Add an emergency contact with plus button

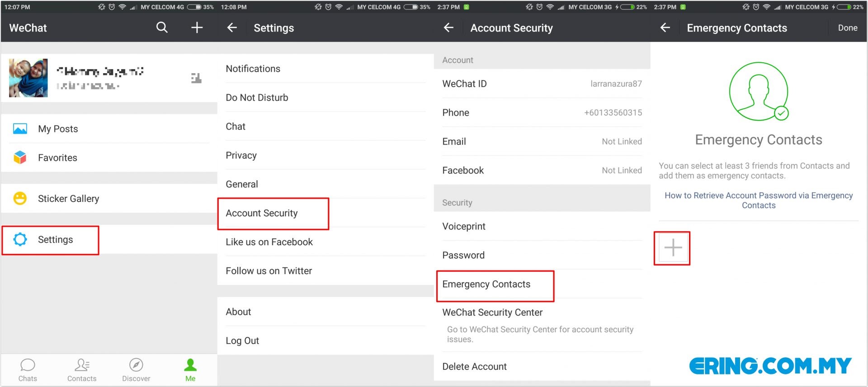[673, 248]
